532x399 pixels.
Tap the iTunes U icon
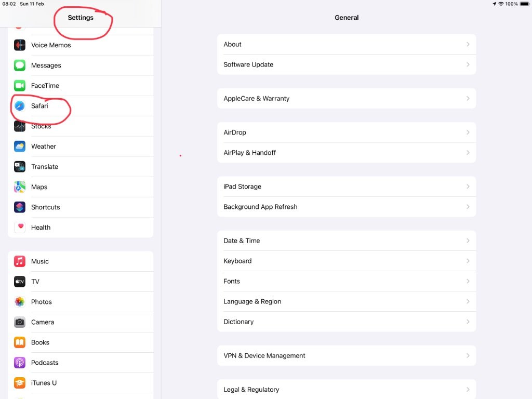(x=20, y=383)
